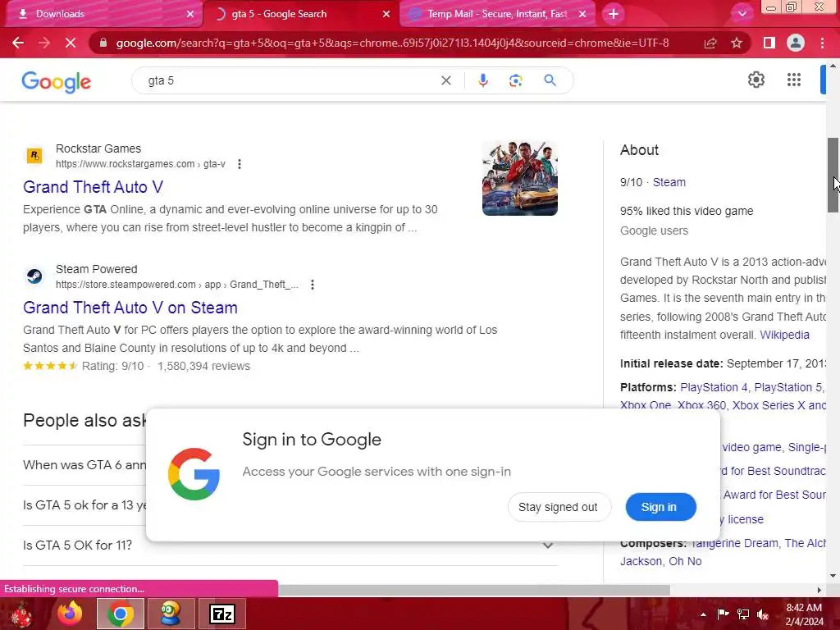Click the Rockstar Games favicon
The height and width of the screenshot is (630, 840).
tap(34, 155)
